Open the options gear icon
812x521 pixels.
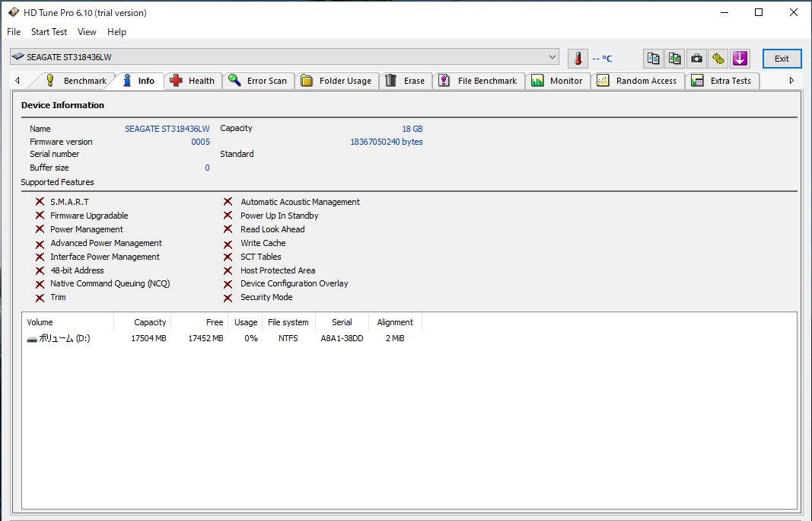718,59
